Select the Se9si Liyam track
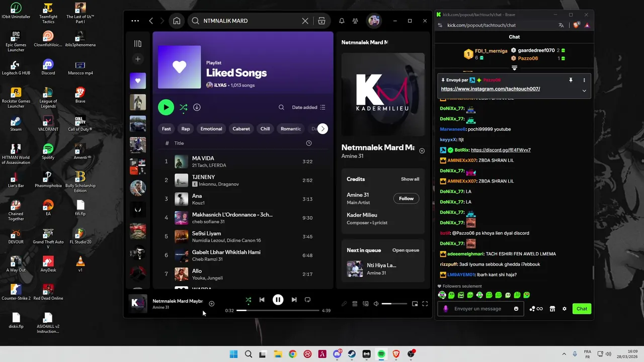This screenshot has width=644, height=362. click(x=243, y=236)
